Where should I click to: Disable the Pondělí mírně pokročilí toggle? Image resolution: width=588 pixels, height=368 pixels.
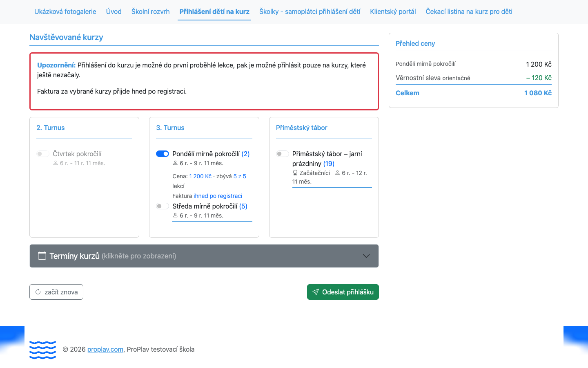[163, 154]
